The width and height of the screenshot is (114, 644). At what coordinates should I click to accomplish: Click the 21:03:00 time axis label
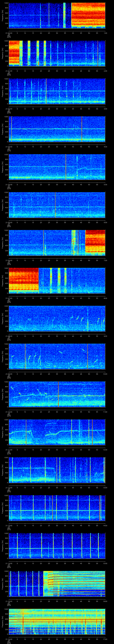tap(9, 147)
